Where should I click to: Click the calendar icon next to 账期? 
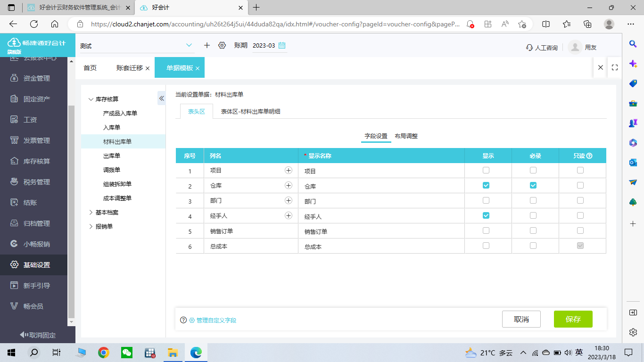coord(281,45)
